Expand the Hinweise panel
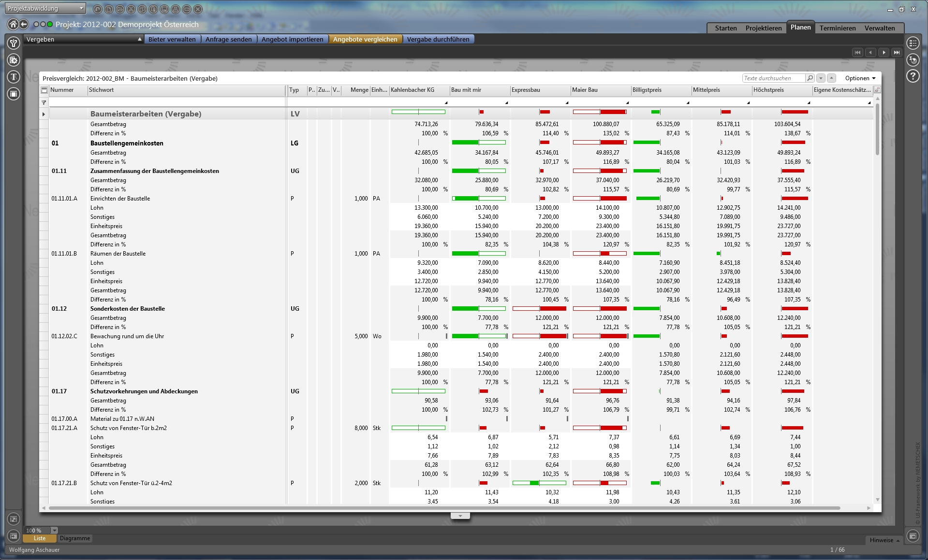928x560 pixels. pyautogui.click(x=884, y=540)
